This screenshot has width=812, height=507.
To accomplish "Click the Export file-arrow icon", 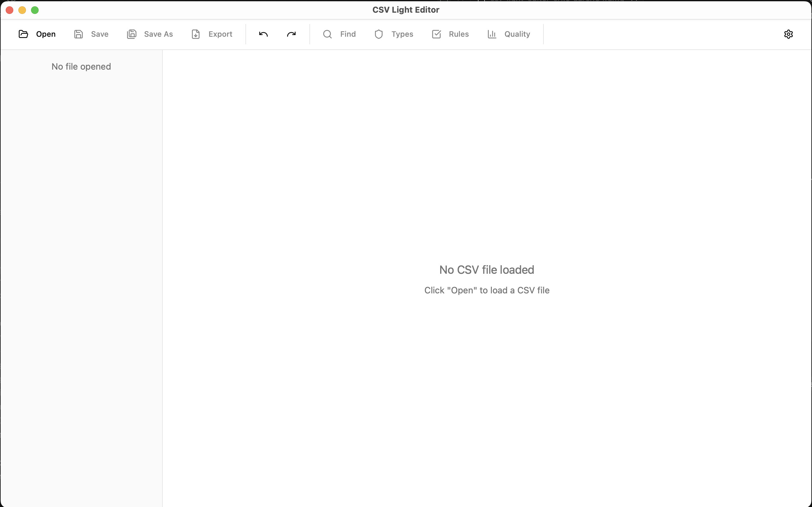I will [196, 34].
